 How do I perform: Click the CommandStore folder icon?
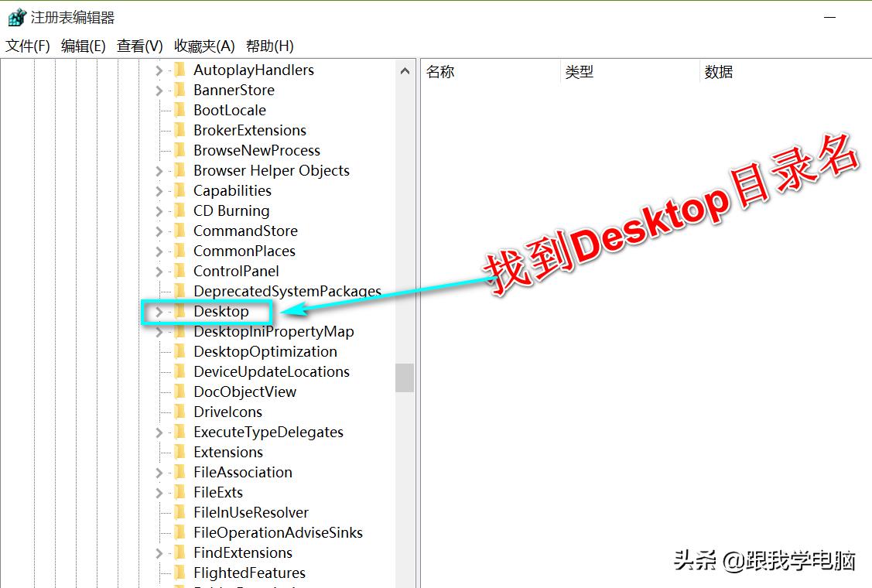[180, 231]
